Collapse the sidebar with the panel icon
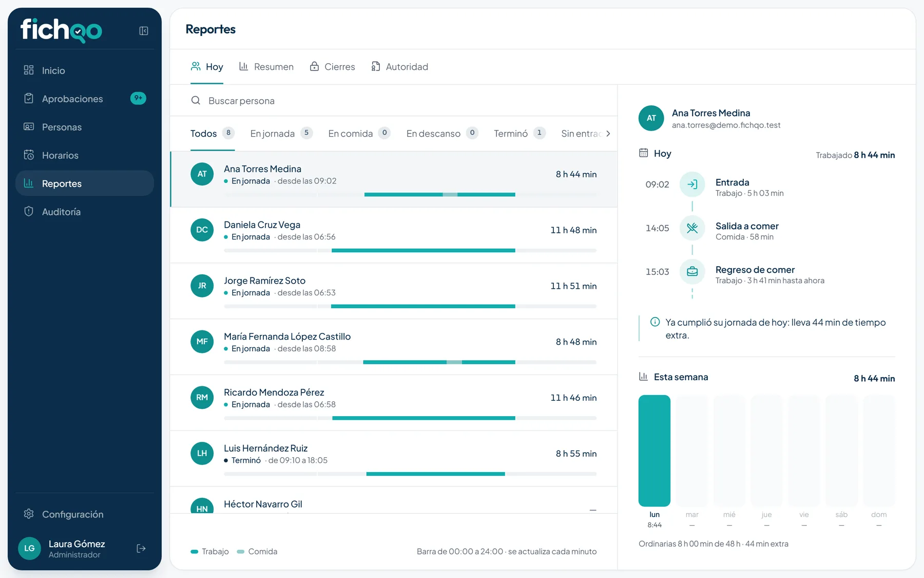Image resolution: width=924 pixels, height=578 pixels. tap(144, 31)
